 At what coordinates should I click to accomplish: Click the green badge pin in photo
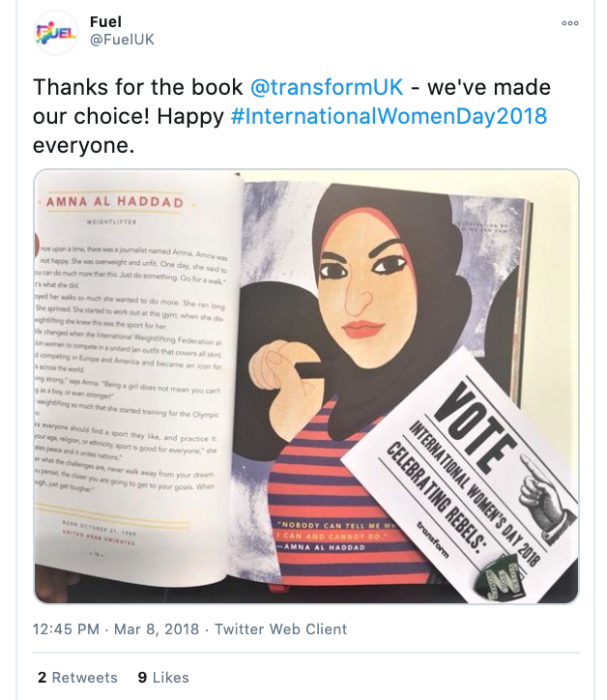tap(507, 577)
